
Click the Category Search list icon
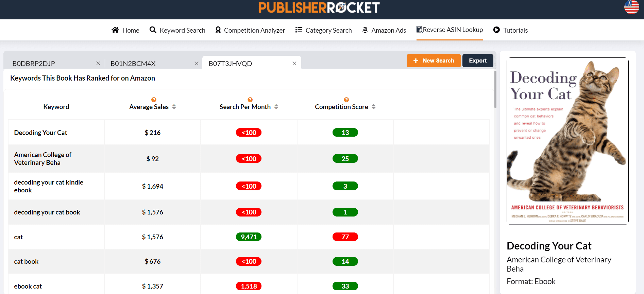[x=299, y=30]
